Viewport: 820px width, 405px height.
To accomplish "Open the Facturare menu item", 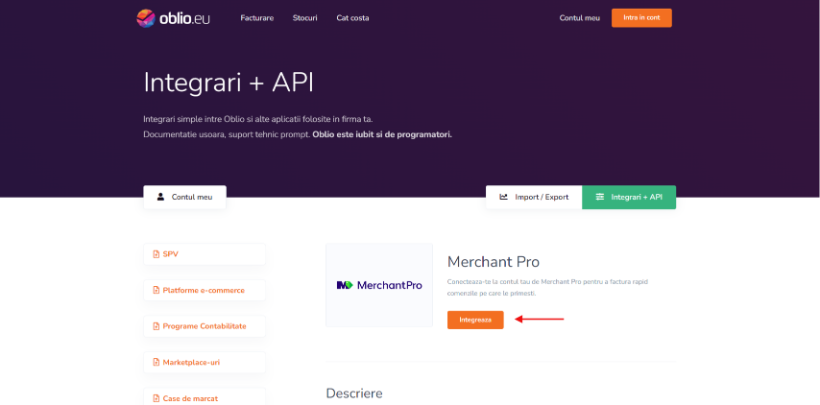I will [257, 18].
